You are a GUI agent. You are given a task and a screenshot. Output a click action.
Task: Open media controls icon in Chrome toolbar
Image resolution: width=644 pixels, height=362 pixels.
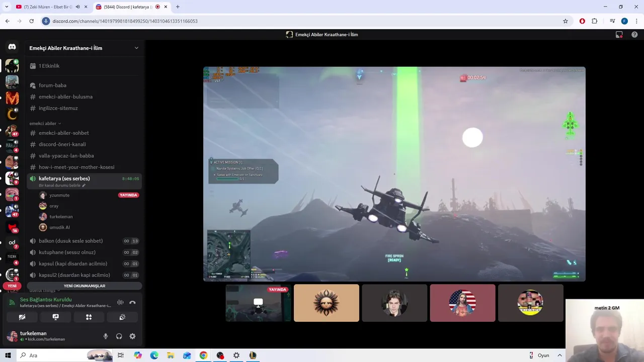pyautogui.click(x=612, y=21)
